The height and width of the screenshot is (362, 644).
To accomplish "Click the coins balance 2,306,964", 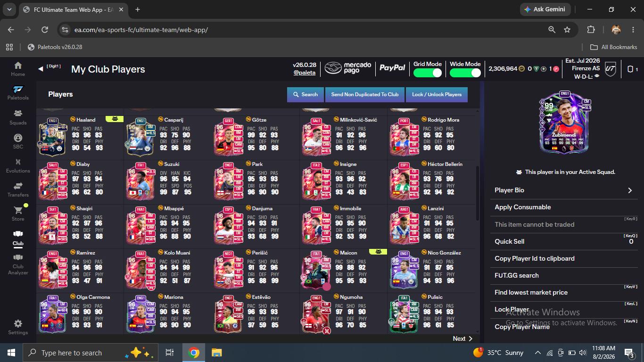I will (503, 69).
